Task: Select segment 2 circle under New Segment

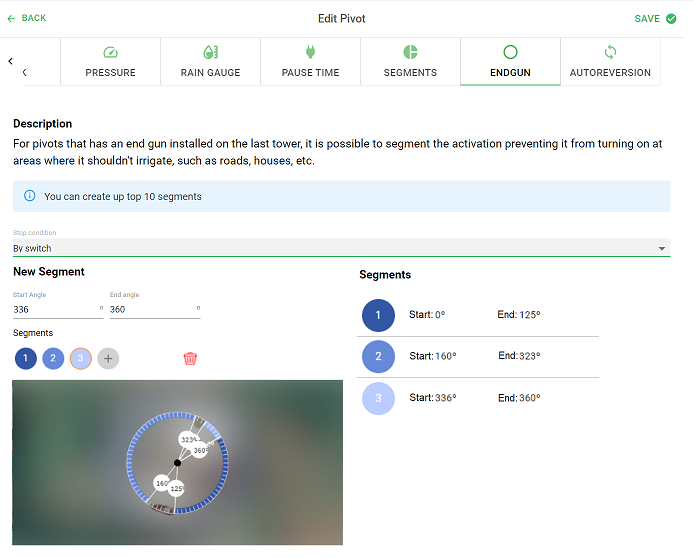Action: pyautogui.click(x=53, y=358)
